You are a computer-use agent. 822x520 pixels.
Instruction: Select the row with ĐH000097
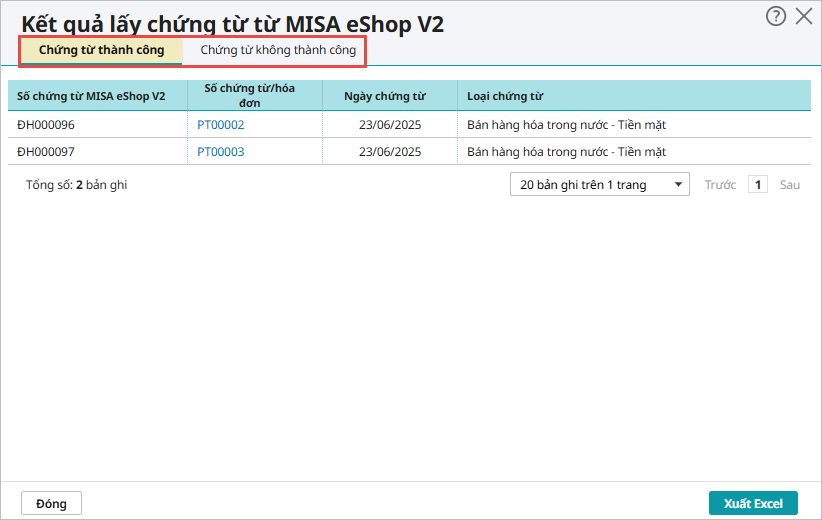(x=46, y=152)
